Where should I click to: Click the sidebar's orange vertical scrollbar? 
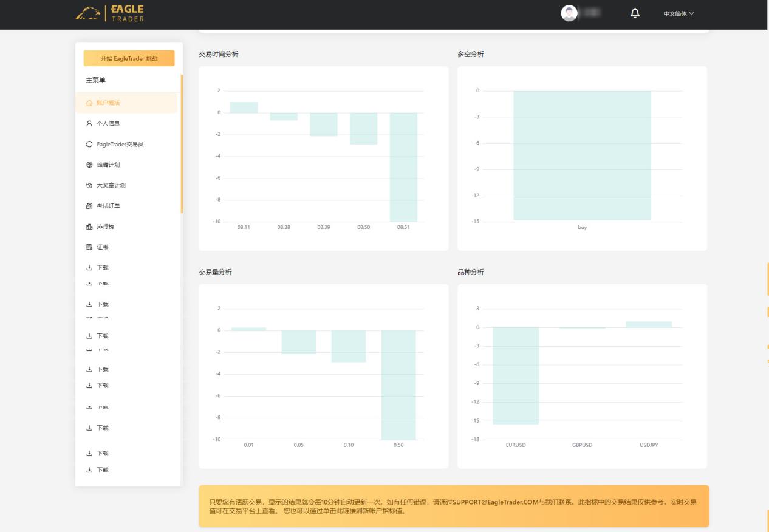pyautogui.click(x=182, y=143)
